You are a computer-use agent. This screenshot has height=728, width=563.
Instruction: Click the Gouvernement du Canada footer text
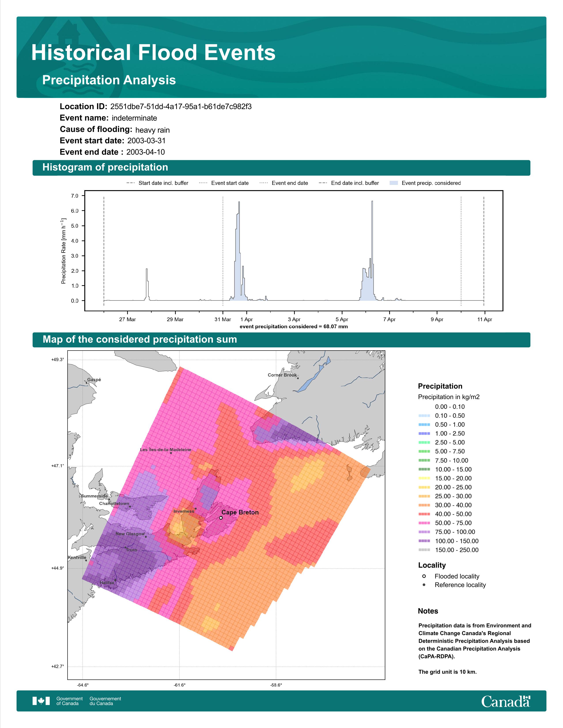[x=105, y=701]
